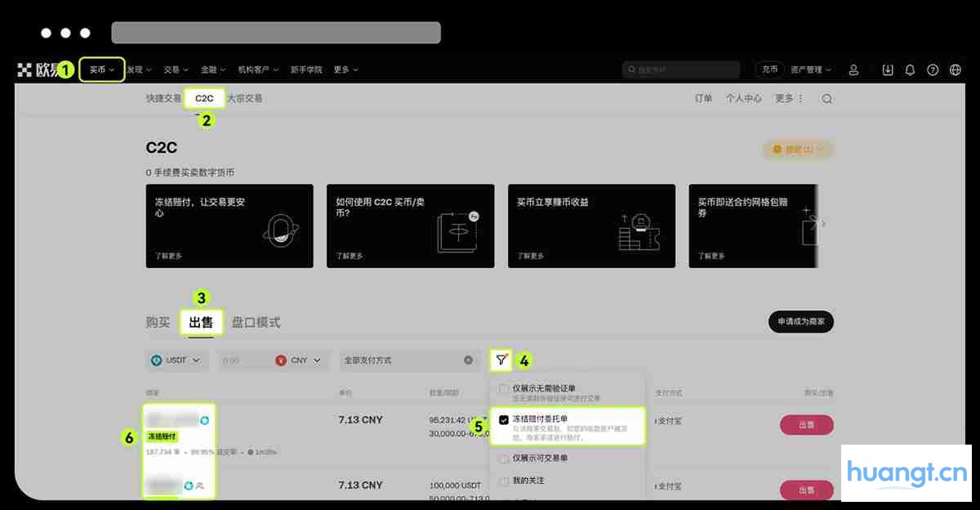Click the search magnifier next to 更多
Screen dimensions: 980x510
click(x=826, y=97)
